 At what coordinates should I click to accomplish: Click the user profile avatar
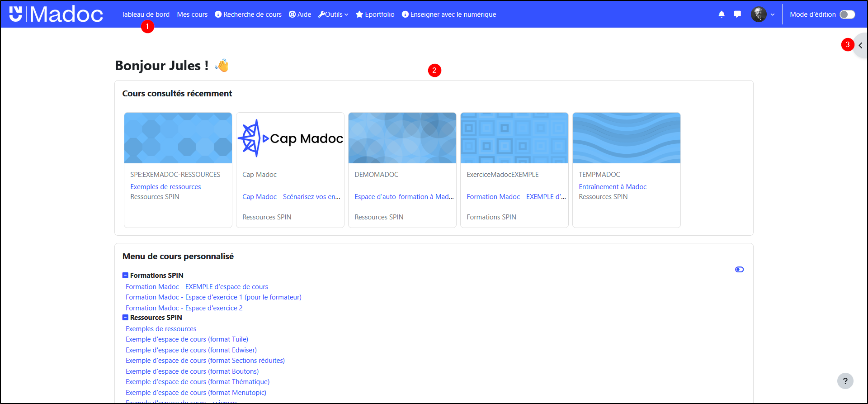click(x=759, y=14)
